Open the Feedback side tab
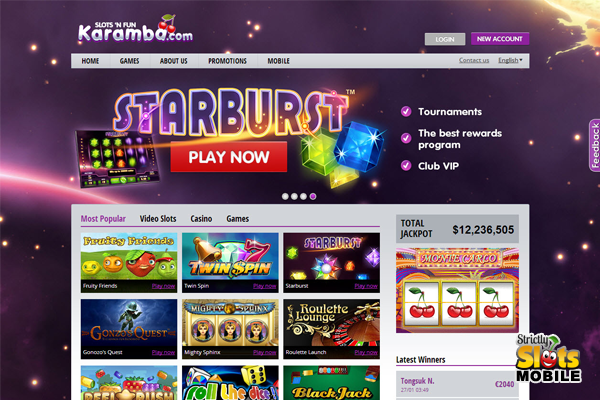This screenshot has width=600, height=400. pos(594,145)
